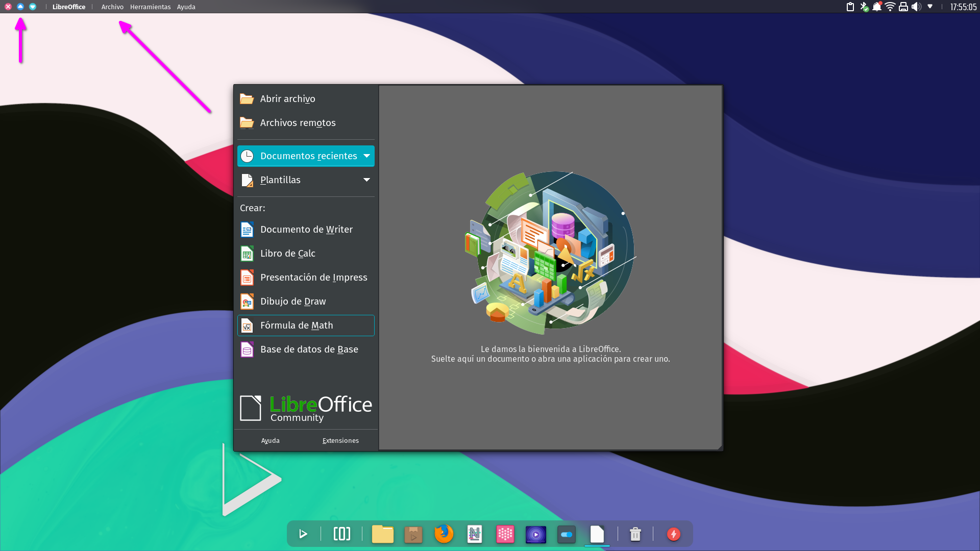Click the Documento de Writer icon
Viewport: 980px width, 551px height.
point(247,230)
